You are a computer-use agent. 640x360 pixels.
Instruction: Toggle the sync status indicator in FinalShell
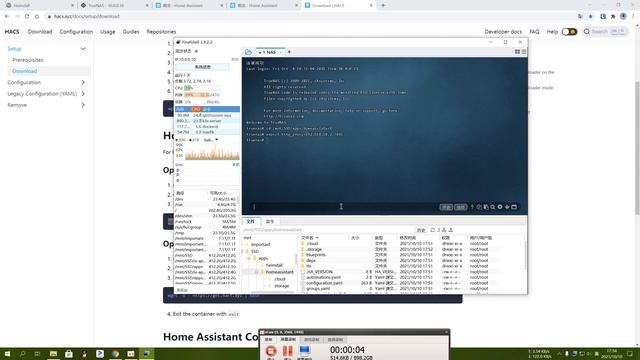(196, 51)
